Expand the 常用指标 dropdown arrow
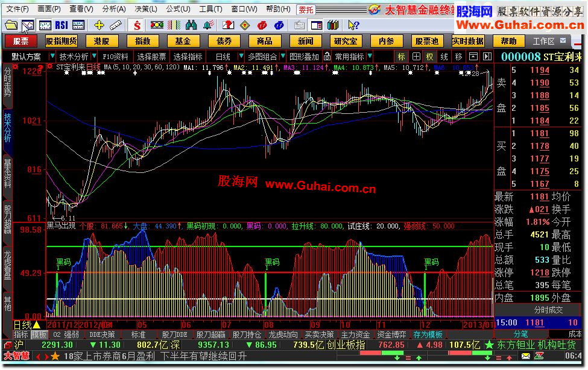This screenshot has height=370, width=588. point(370,56)
